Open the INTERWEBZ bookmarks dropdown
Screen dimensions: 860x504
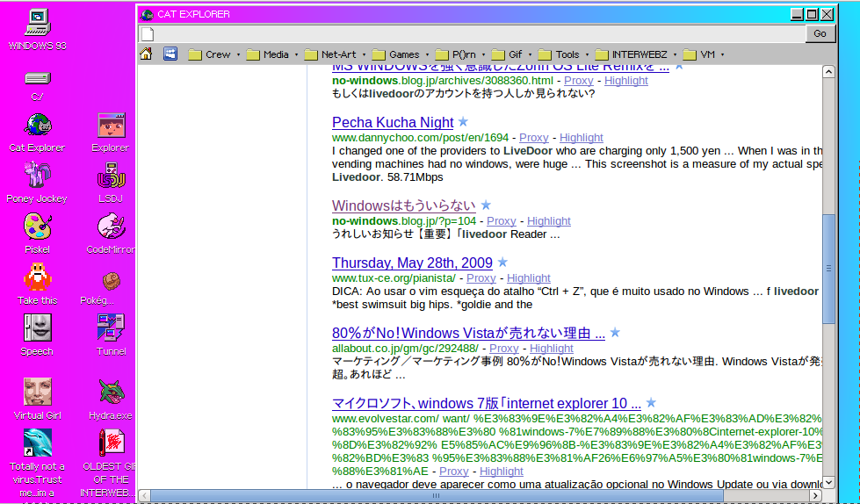click(x=636, y=54)
